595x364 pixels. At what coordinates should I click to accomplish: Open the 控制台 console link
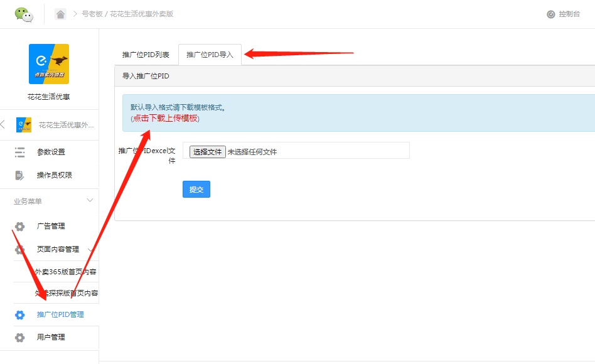point(569,14)
